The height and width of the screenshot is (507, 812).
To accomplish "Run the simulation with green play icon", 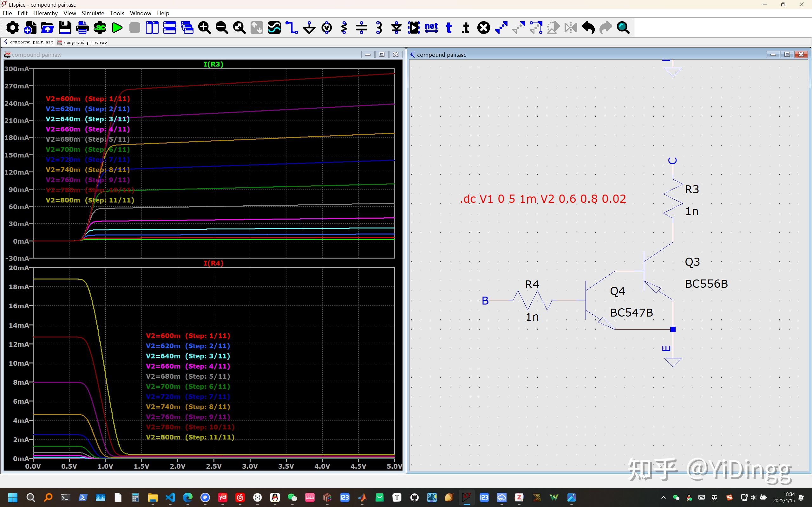I will click(x=117, y=28).
